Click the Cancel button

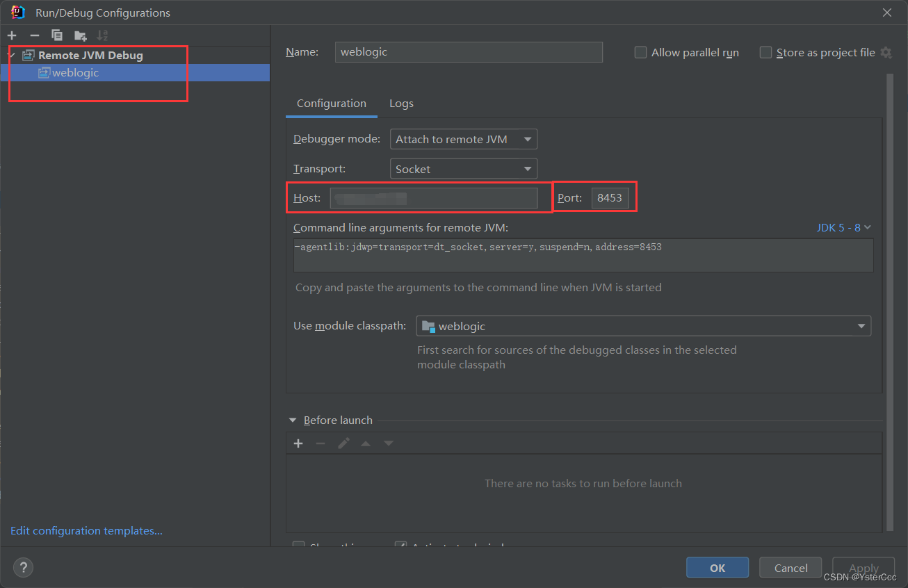[791, 568]
